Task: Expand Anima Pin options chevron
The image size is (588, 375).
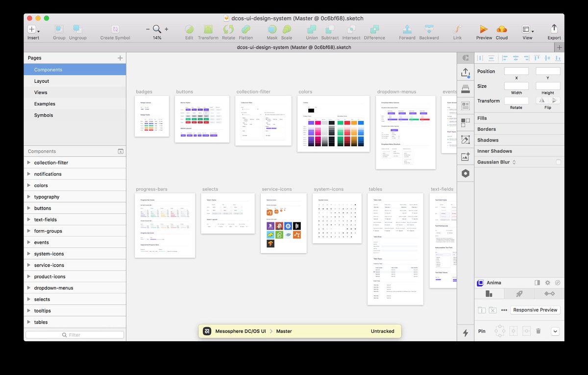Action: pos(555,331)
